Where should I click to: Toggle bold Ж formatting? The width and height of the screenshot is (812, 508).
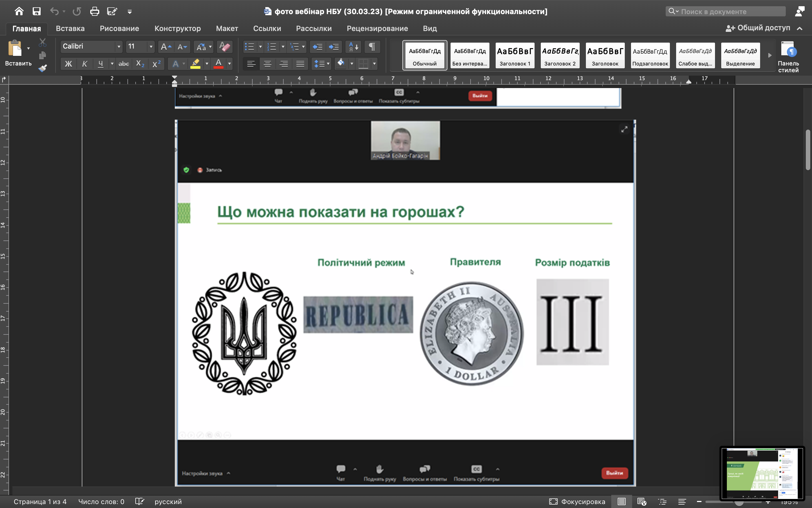click(69, 63)
